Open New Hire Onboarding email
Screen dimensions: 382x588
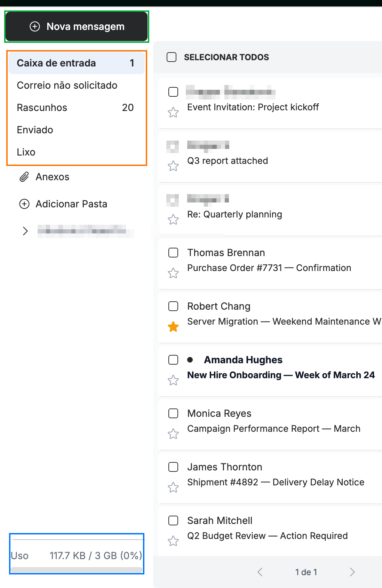click(281, 375)
